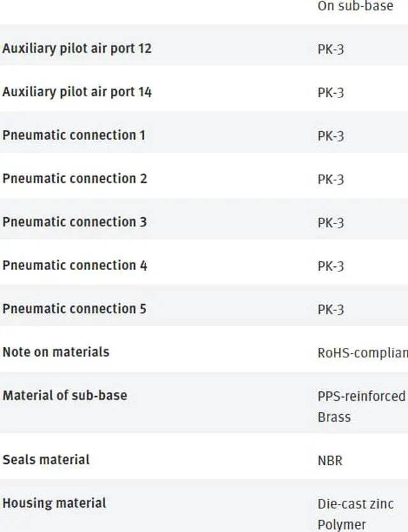408x532 pixels.
Task: Click the PK-3 value for pilot port 12
Action: 330,49
